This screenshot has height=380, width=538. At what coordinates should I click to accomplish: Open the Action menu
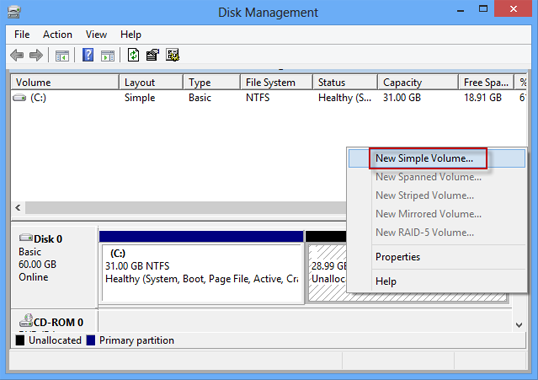57,34
